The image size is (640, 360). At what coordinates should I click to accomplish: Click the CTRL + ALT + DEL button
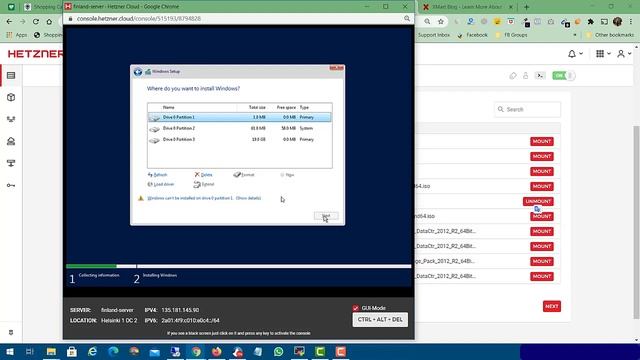tap(380, 320)
